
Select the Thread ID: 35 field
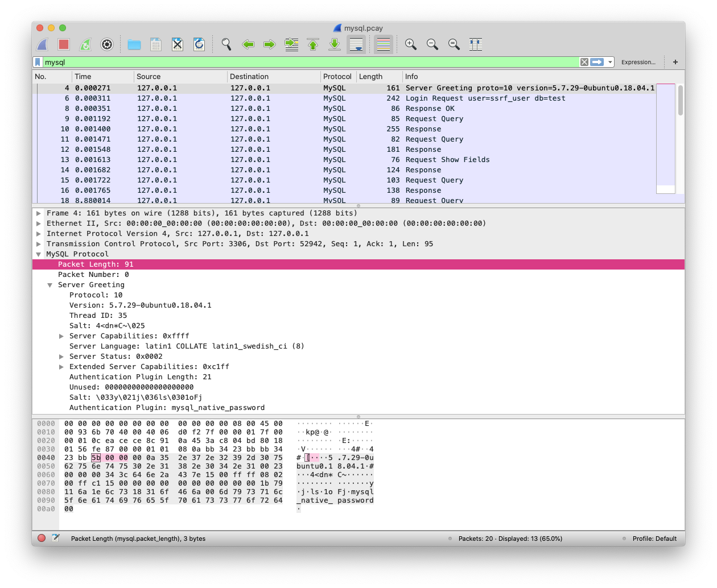point(358,316)
